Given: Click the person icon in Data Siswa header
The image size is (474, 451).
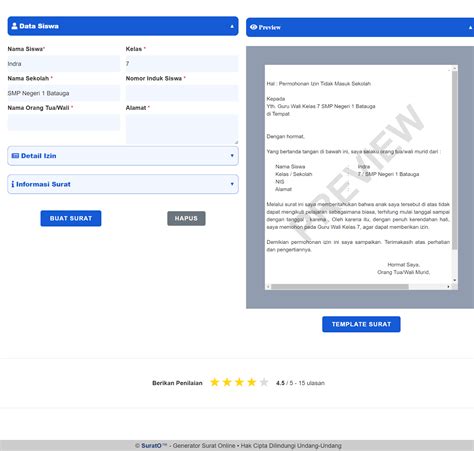Looking at the screenshot, I should click(14, 26).
